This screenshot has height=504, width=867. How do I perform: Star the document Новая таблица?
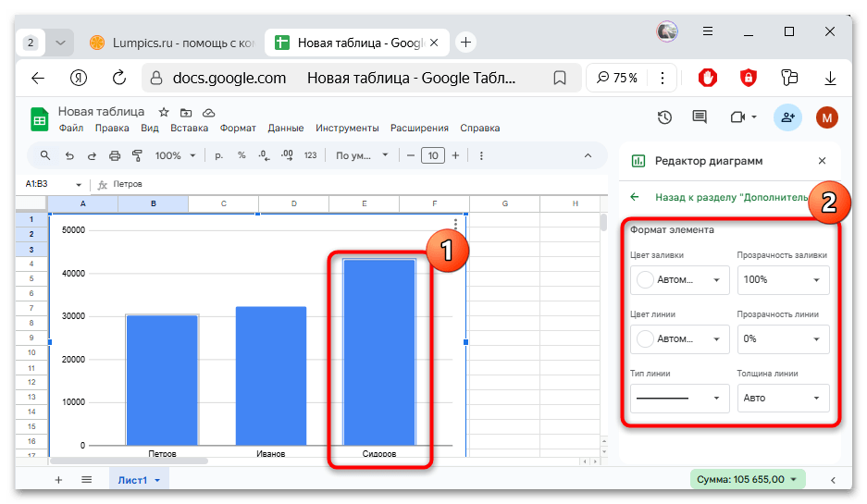click(164, 111)
